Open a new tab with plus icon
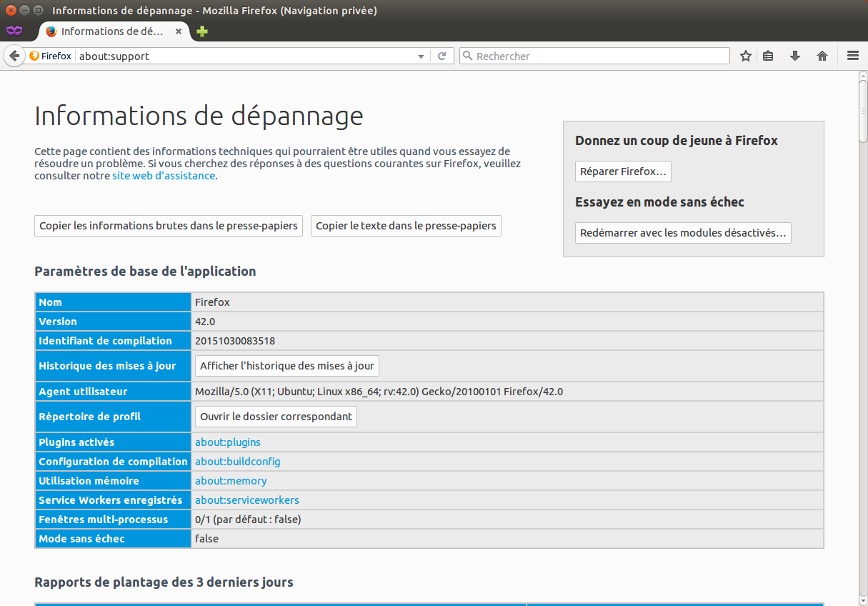868x606 pixels. [202, 31]
